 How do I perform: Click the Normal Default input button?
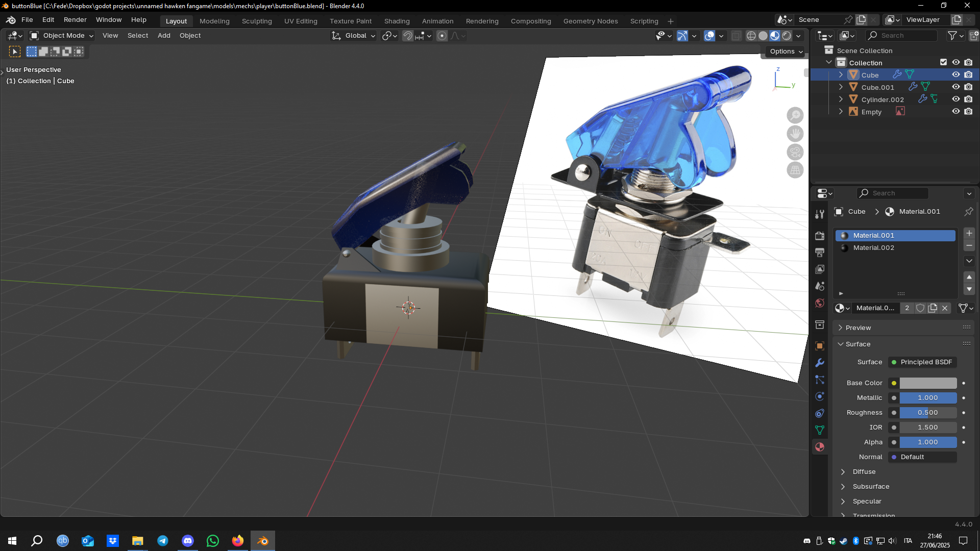[923, 457]
